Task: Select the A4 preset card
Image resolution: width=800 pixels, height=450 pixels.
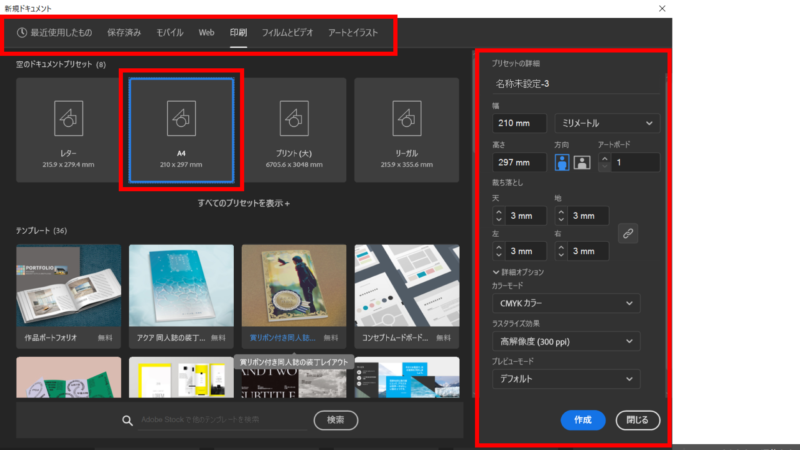Action: click(x=182, y=130)
